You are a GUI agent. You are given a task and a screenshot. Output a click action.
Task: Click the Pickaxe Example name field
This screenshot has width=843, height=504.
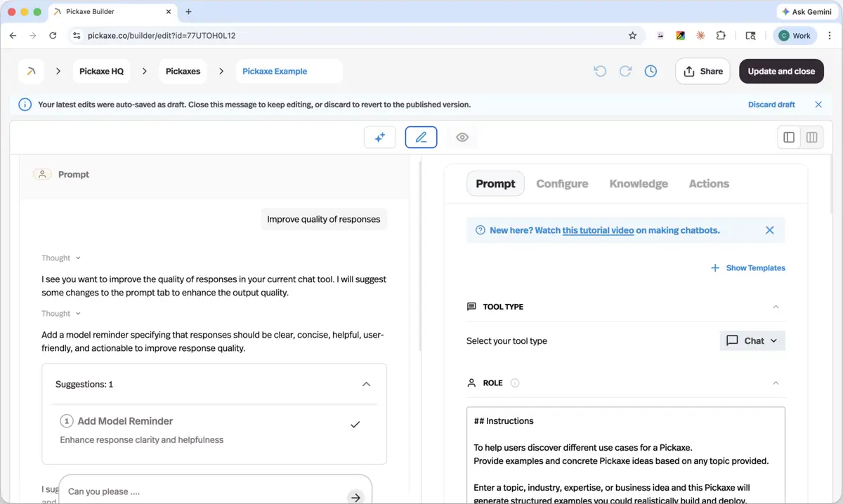point(289,71)
